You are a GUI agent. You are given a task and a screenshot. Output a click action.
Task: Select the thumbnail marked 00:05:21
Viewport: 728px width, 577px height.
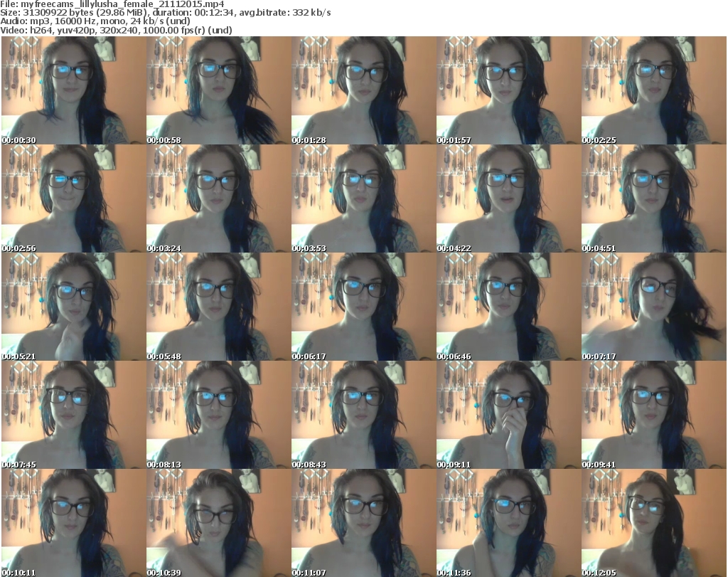tap(74, 307)
